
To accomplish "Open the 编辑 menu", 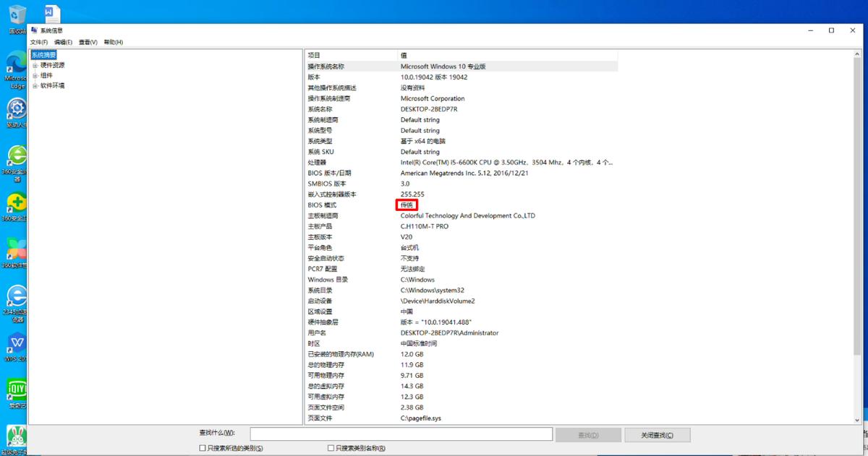I will pos(63,42).
